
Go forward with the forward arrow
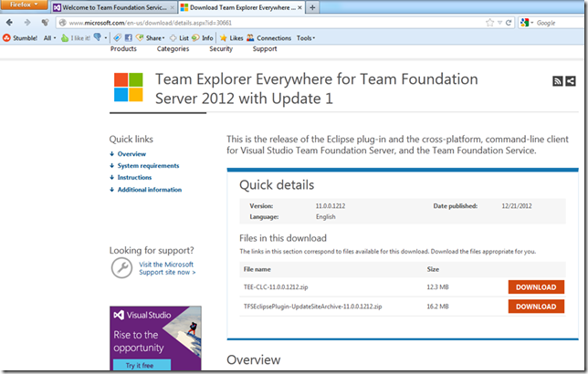coord(27,23)
